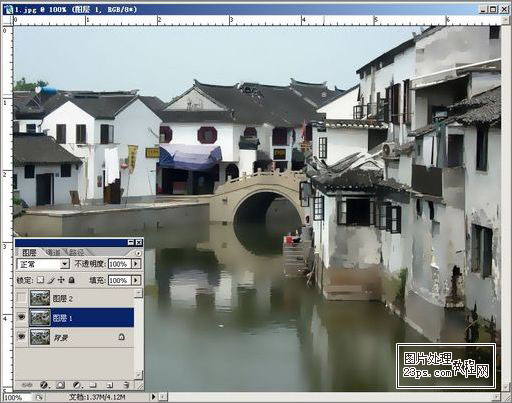Open the layers panel options menu button
The image size is (512, 403).
tap(138, 253)
